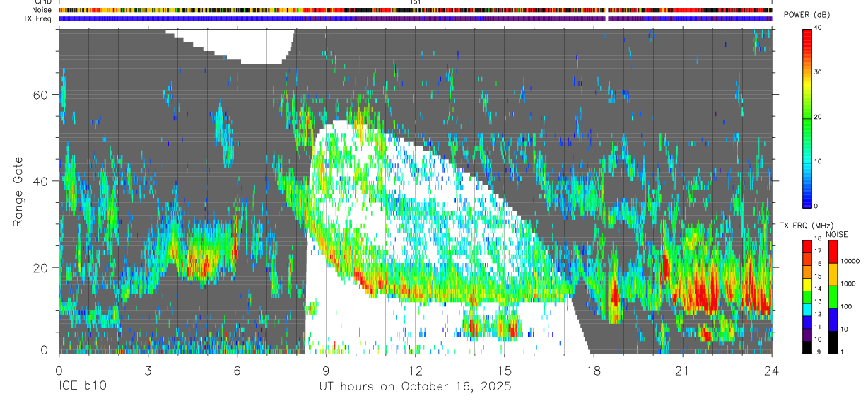Click 'UT hours on October 16, 2025' title
Viewport: 868px width, 401px height.
click(415, 387)
